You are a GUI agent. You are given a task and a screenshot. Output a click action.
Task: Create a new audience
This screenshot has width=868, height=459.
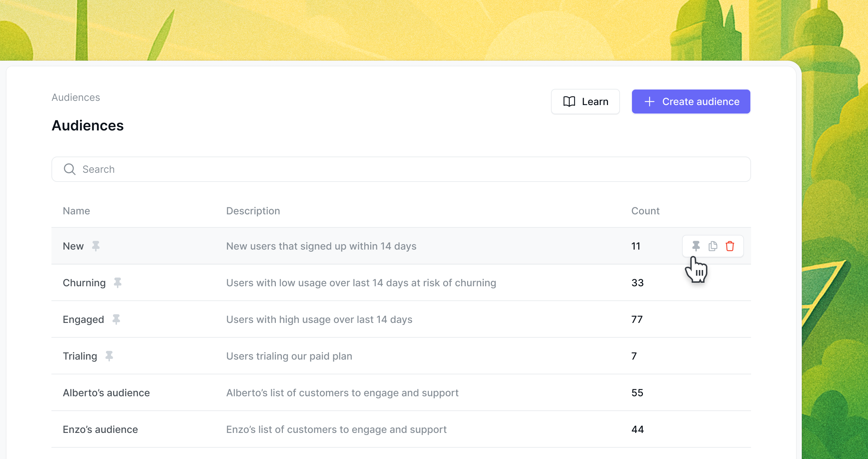pyautogui.click(x=690, y=102)
